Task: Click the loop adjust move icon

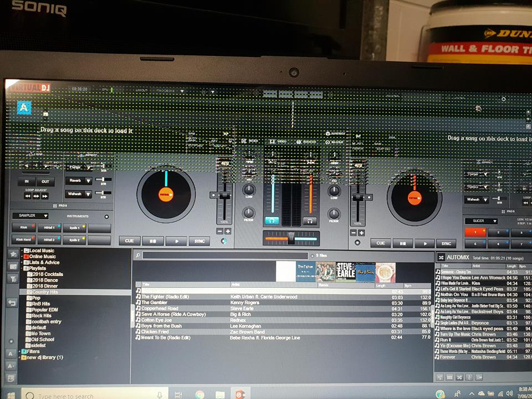Action: (37, 196)
